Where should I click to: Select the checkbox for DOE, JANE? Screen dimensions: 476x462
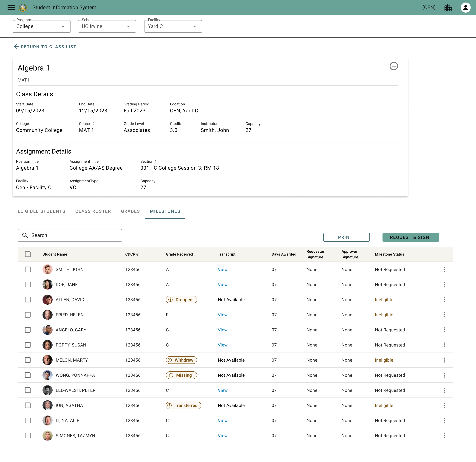[28, 284]
